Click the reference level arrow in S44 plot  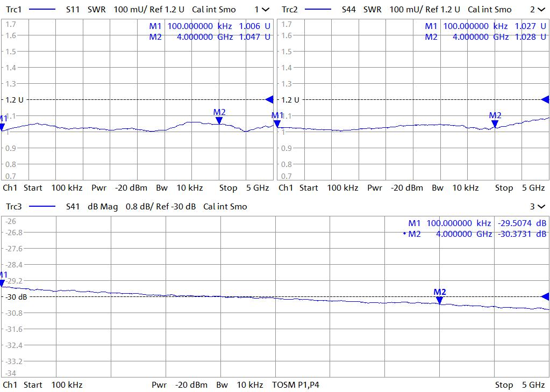[x=545, y=99]
